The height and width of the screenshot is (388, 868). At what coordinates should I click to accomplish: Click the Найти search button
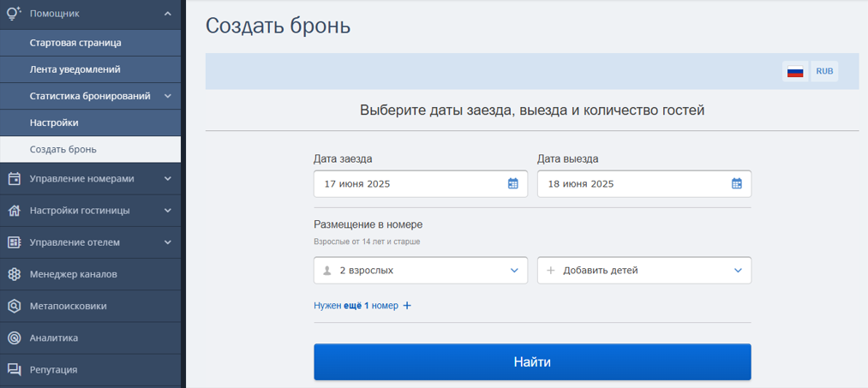pos(532,362)
